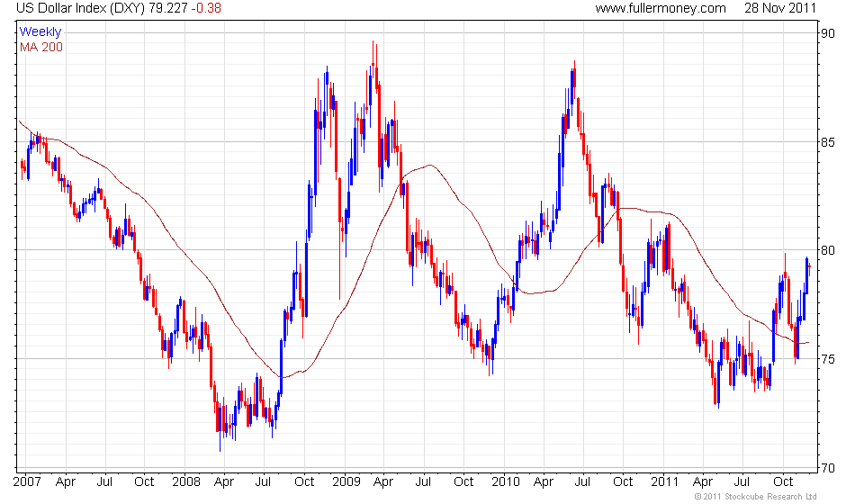Click the 2007 year axis label
The height and width of the screenshot is (504, 864).
click(x=27, y=482)
